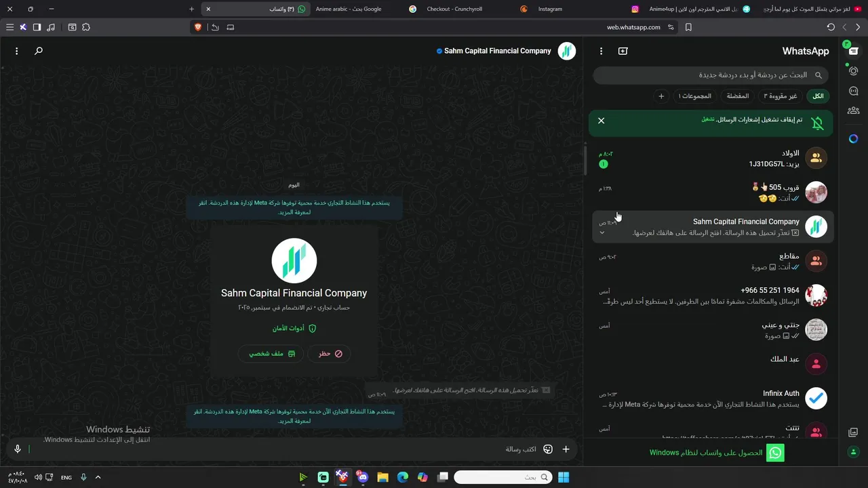Click the حظر block button
868x488 pixels.
pos(330,354)
